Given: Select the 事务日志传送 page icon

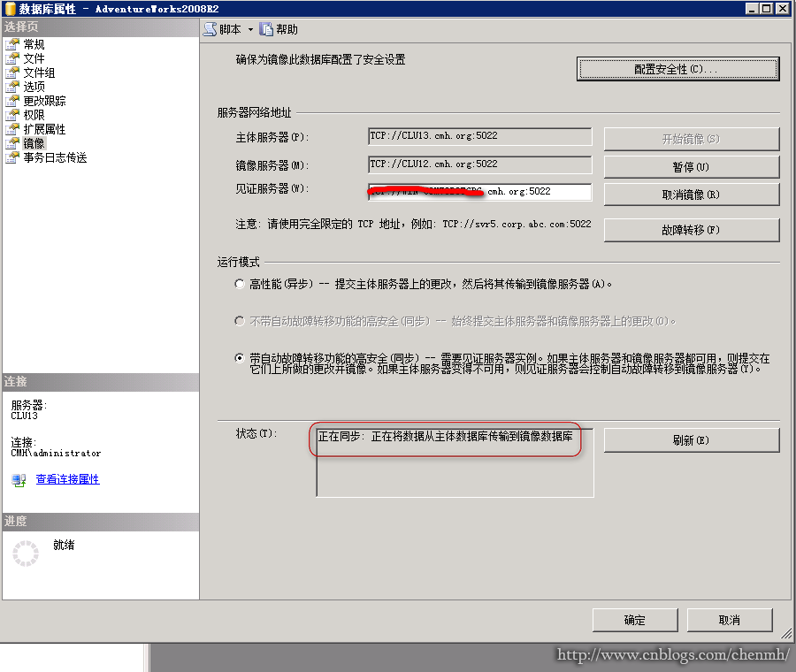Looking at the screenshot, I should point(12,158).
